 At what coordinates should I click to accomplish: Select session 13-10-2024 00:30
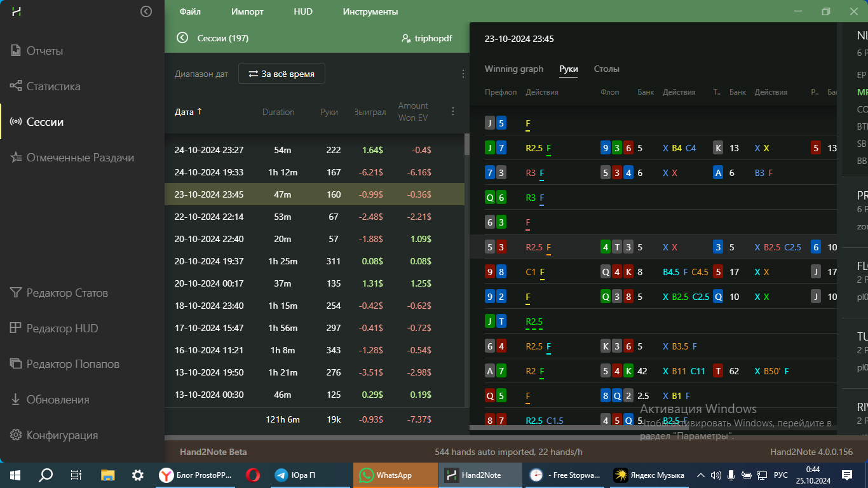(315, 395)
